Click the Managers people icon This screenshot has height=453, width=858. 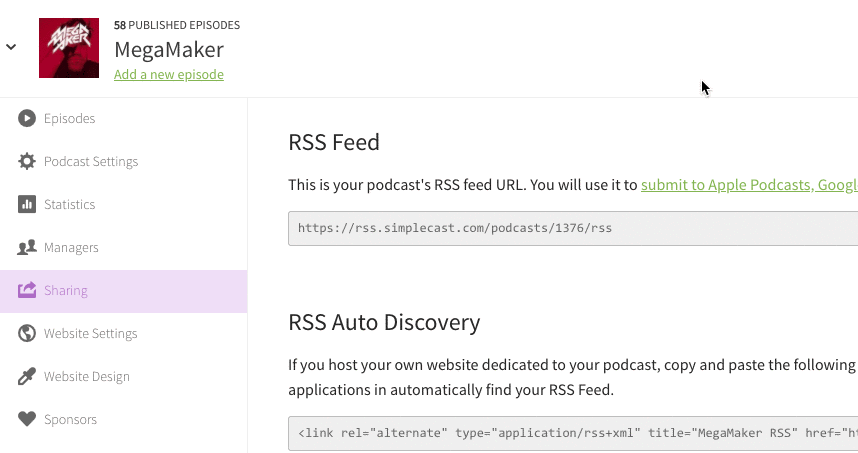tap(27, 247)
